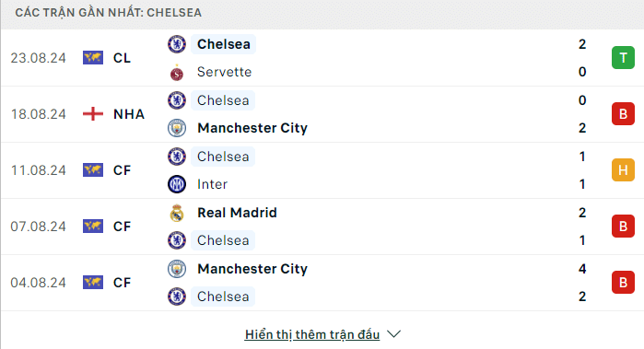Click Chelsea crest in the 23.08.24 match
644x349 pixels.
click(x=177, y=44)
